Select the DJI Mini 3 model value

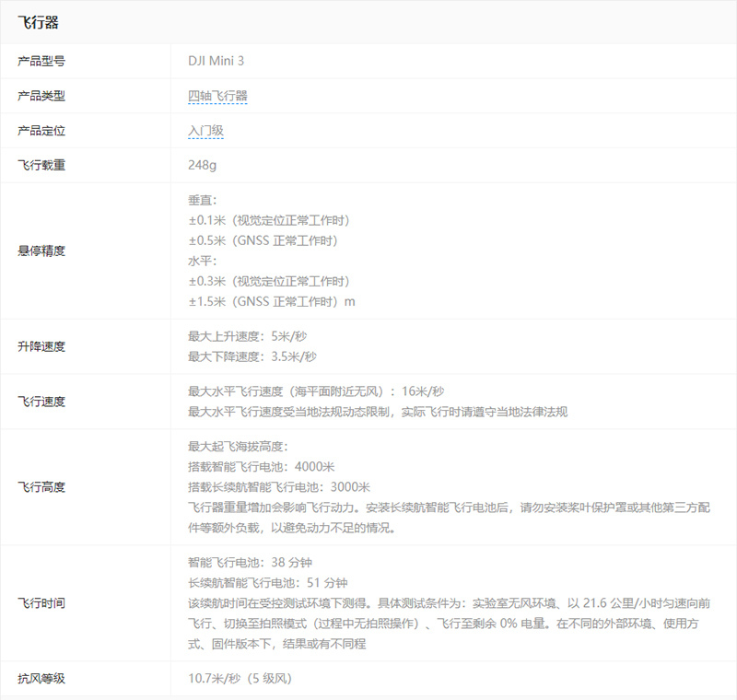[216, 61]
